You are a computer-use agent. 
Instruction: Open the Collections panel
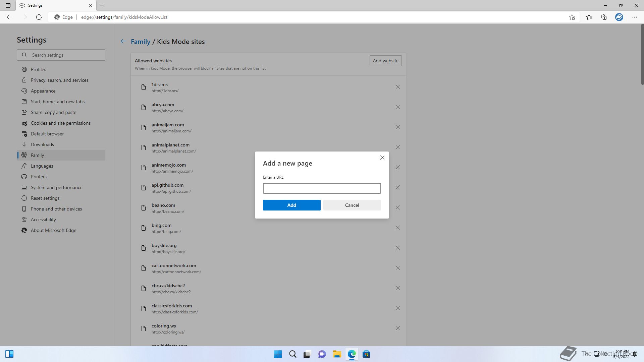point(604,17)
